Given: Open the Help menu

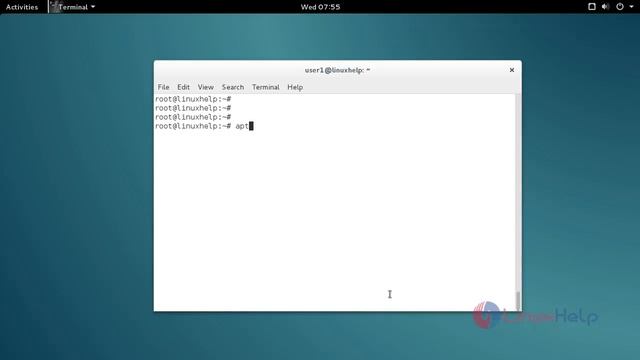Looking at the screenshot, I should (295, 87).
